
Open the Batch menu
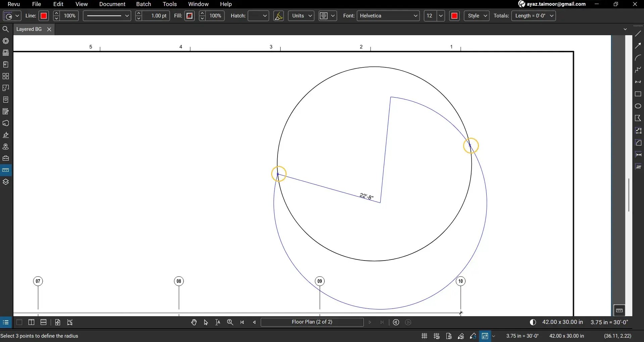coord(143,4)
